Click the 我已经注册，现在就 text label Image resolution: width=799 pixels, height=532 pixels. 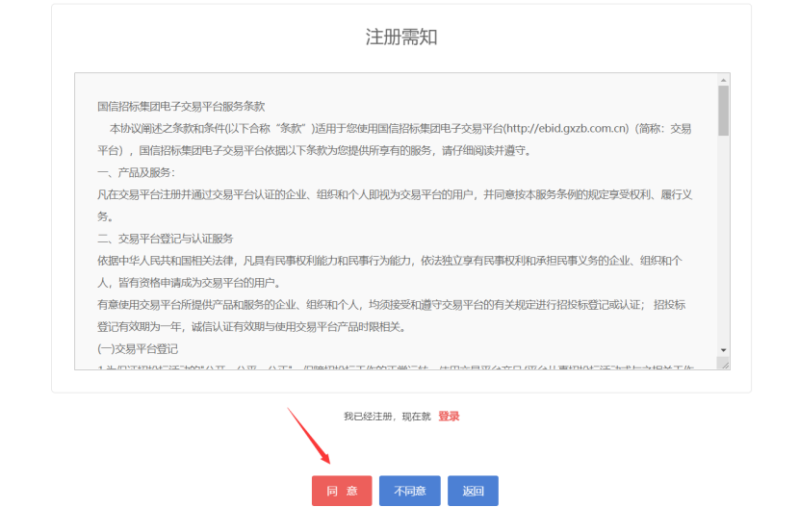388,417
